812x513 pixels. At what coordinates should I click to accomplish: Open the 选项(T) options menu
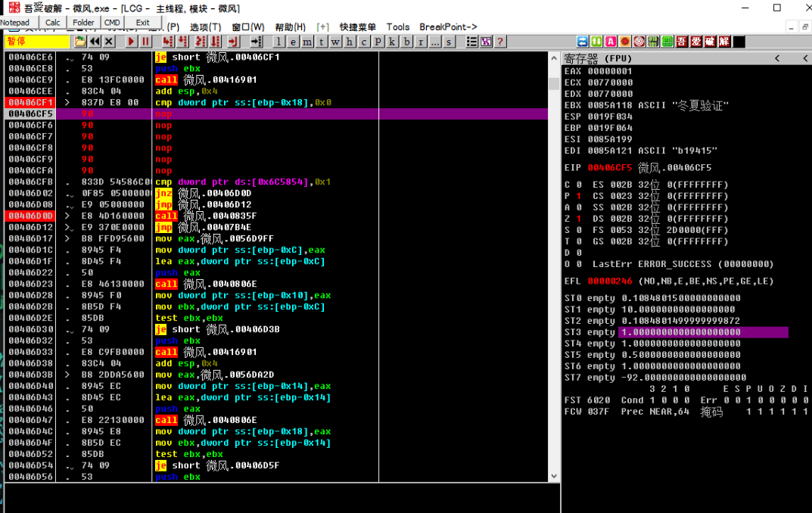pyautogui.click(x=205, y=27)
